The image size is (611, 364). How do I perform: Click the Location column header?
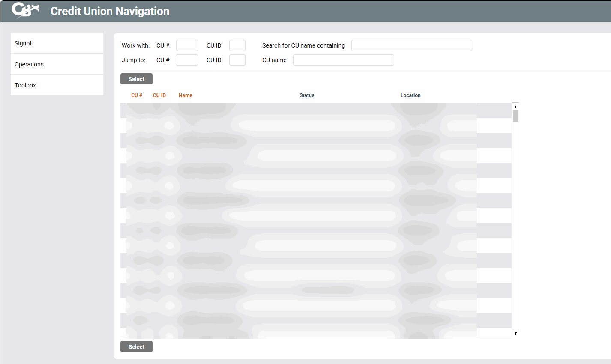coord(410,95)
